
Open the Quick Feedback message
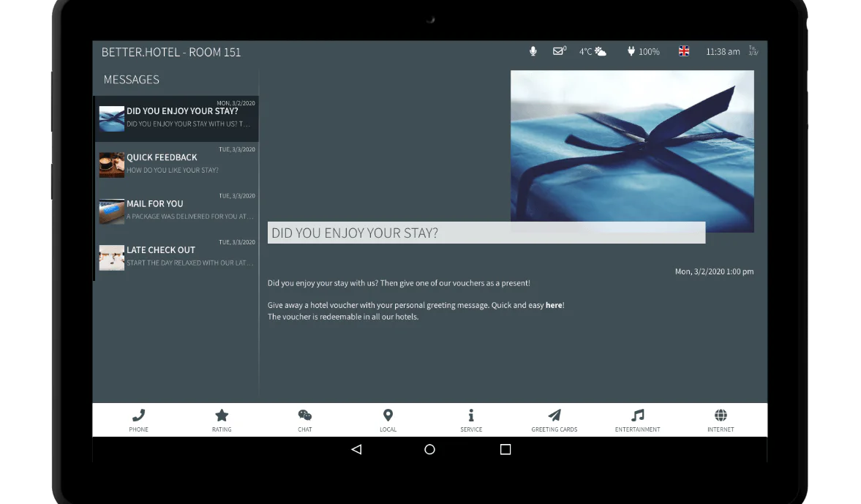coord(176,165)
